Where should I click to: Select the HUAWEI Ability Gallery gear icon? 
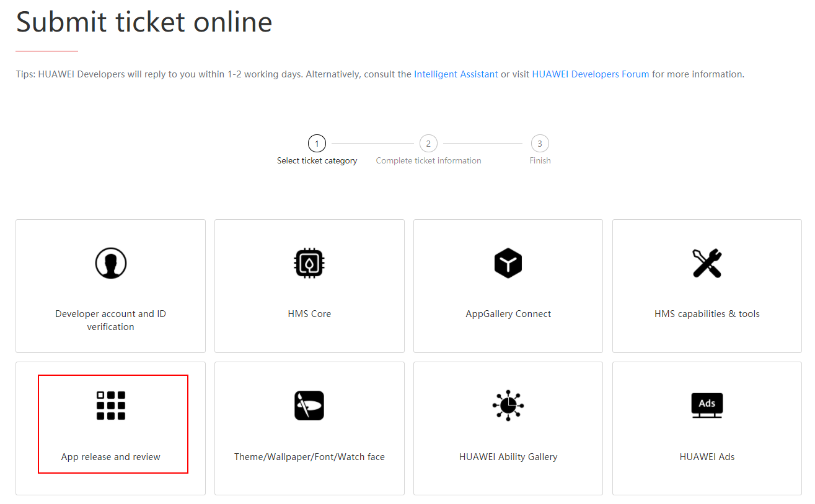(508, 405)
